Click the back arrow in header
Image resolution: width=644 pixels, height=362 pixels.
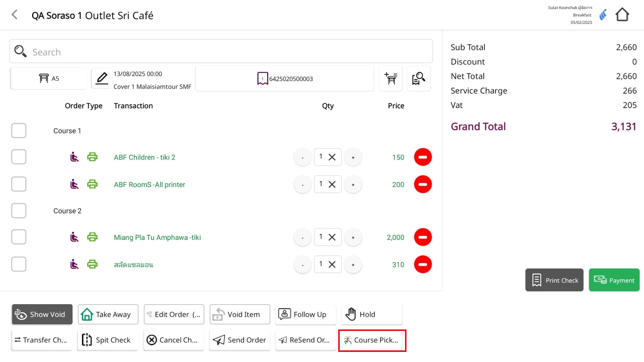click(x=14, y=15)
